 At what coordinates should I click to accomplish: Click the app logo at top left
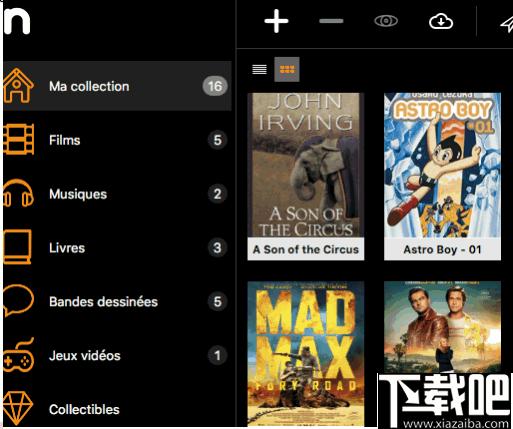click(x=17, y=21)
